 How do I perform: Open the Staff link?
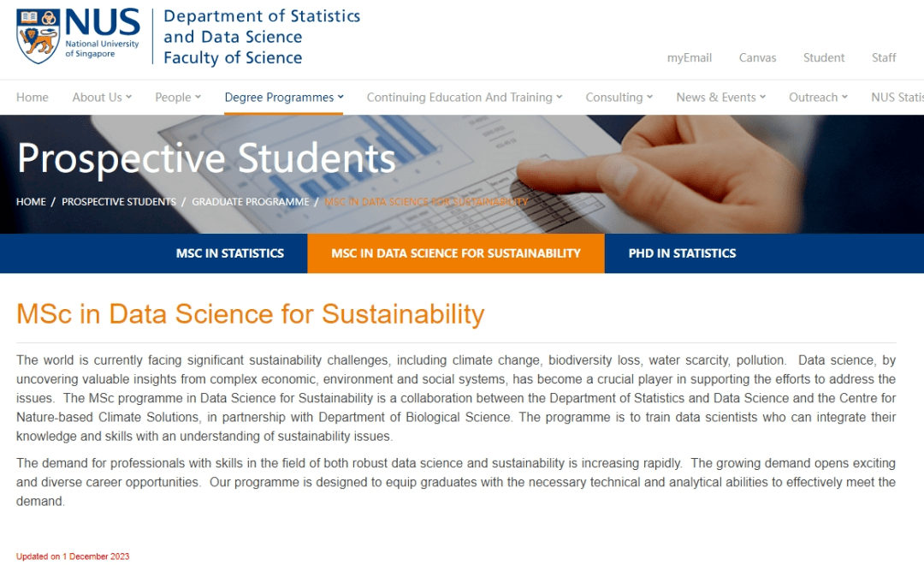[884, 57]
